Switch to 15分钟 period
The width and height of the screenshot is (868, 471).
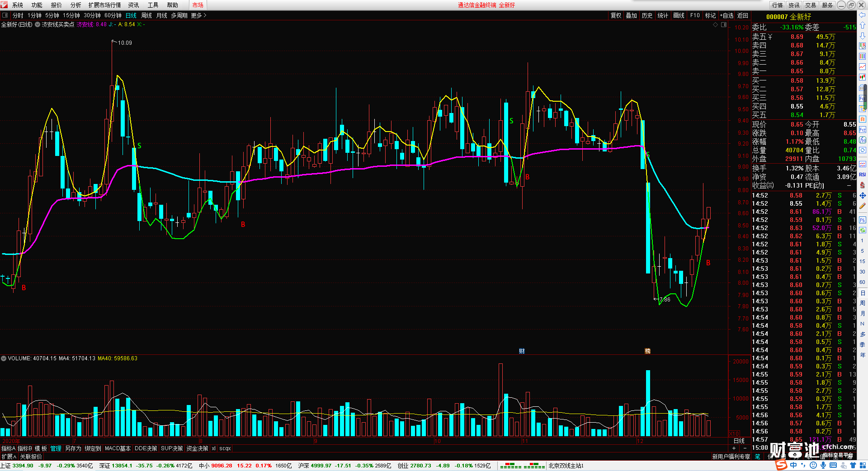pos(71,15)
